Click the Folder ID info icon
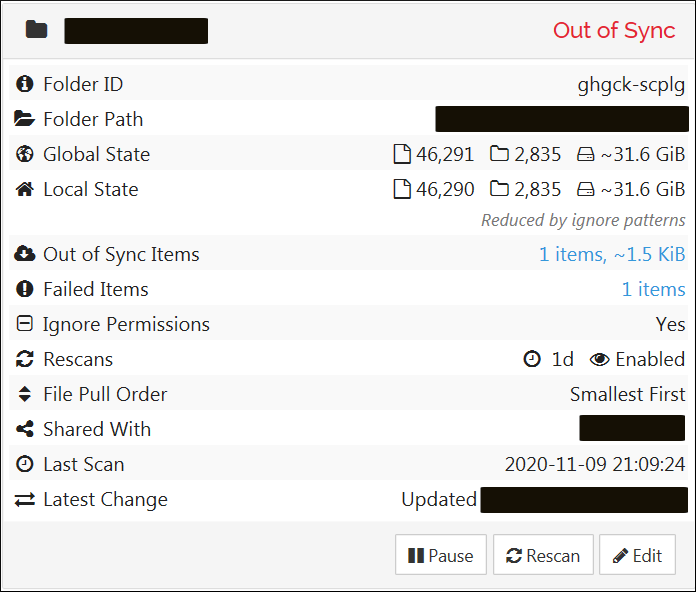The height and width of the screenshot is (592, 696). click(25, 85)
